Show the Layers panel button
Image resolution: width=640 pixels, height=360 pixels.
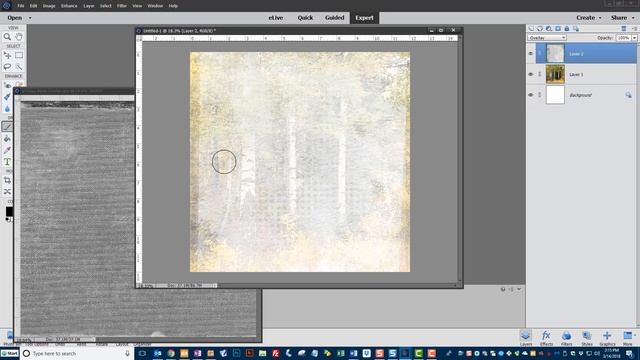526,338
